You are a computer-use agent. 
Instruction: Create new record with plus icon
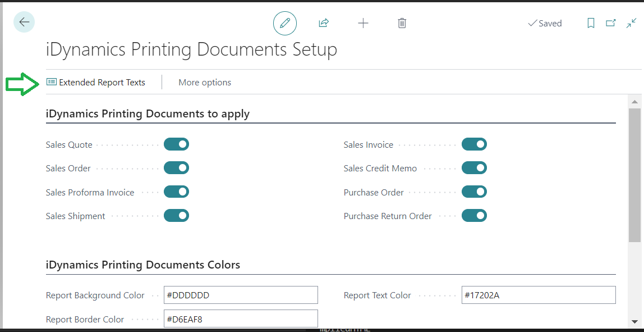click(x=363, y=23)
